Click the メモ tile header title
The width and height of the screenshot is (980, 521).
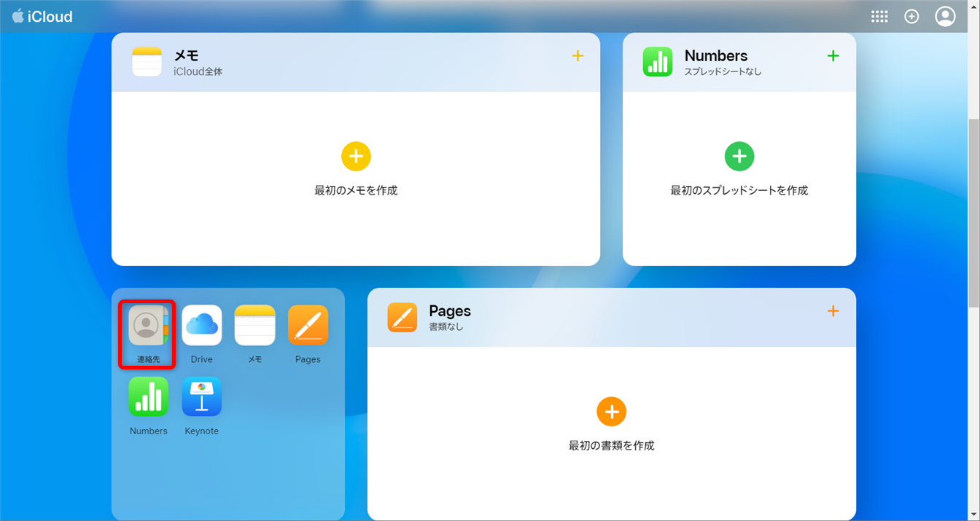pos(187,56)
